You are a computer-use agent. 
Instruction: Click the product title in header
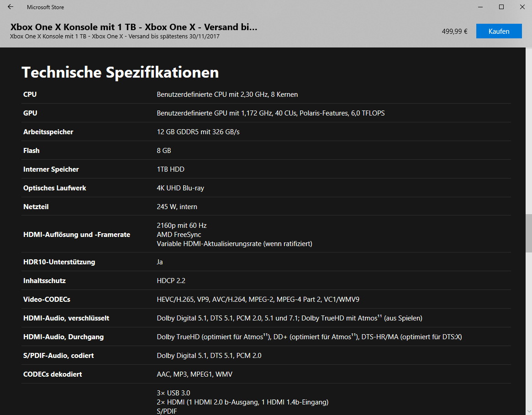pyautogui.click(x=134, y=27)
